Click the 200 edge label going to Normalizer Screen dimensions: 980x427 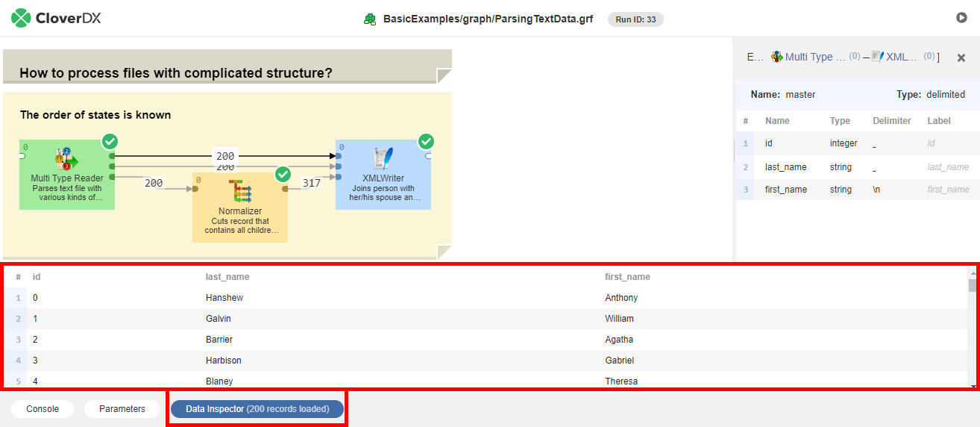(x=154, y=183)
